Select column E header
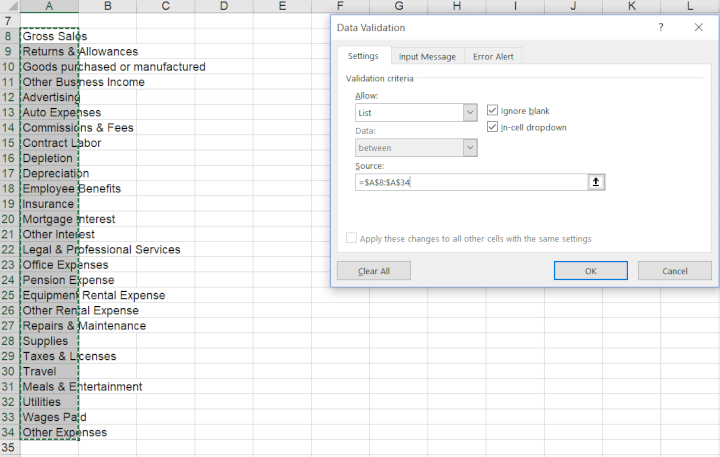Screen dimensions: 720x457 click(282, 6)
